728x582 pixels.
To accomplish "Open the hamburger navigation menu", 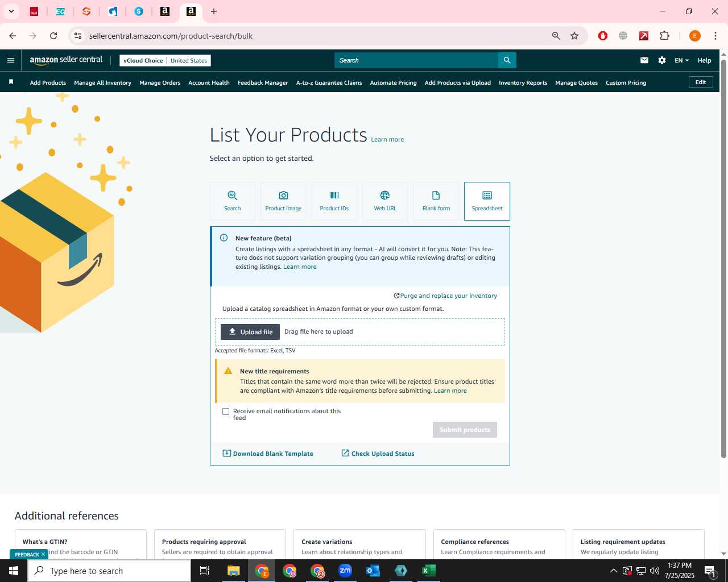I will pyautogui.click(x=11, y=60).
